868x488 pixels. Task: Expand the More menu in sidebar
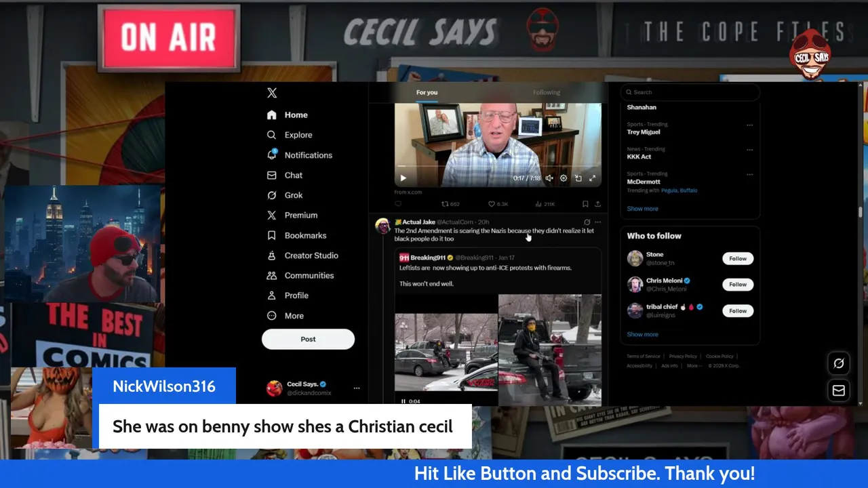tap(285, 316)
